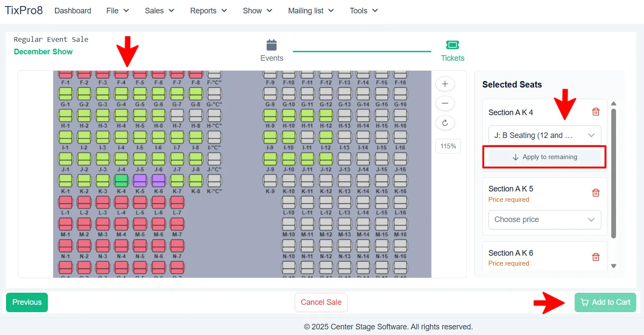Click the zoom in plus icon
Image resolution: width=644 pixels, height=335 pixels.
tap(445, 84)
